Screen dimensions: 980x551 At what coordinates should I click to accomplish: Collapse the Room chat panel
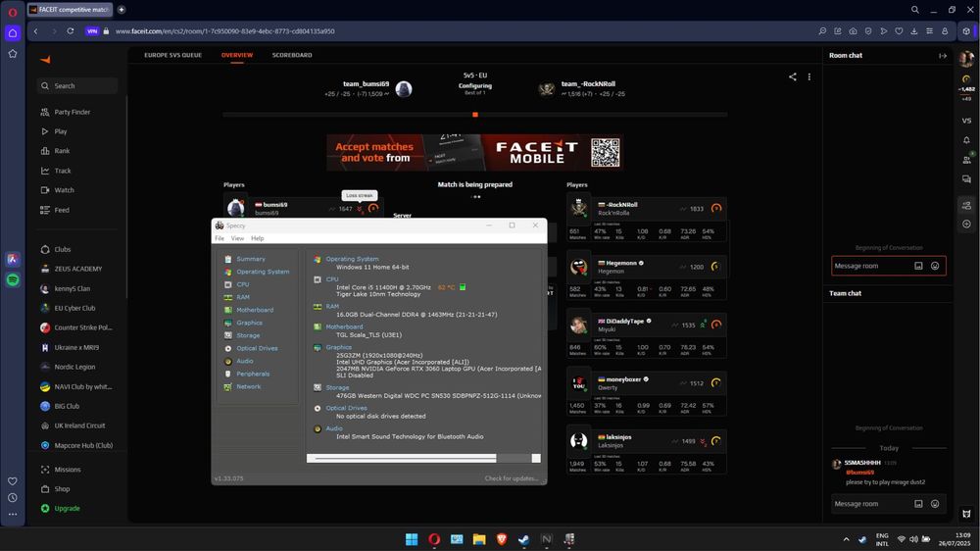(943, 56)
